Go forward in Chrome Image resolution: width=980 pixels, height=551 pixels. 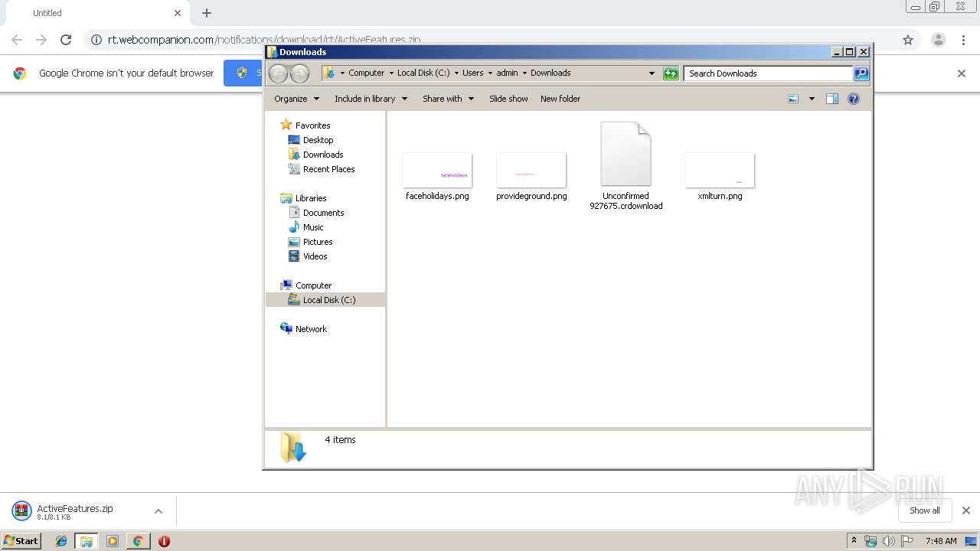click(41, 40)
